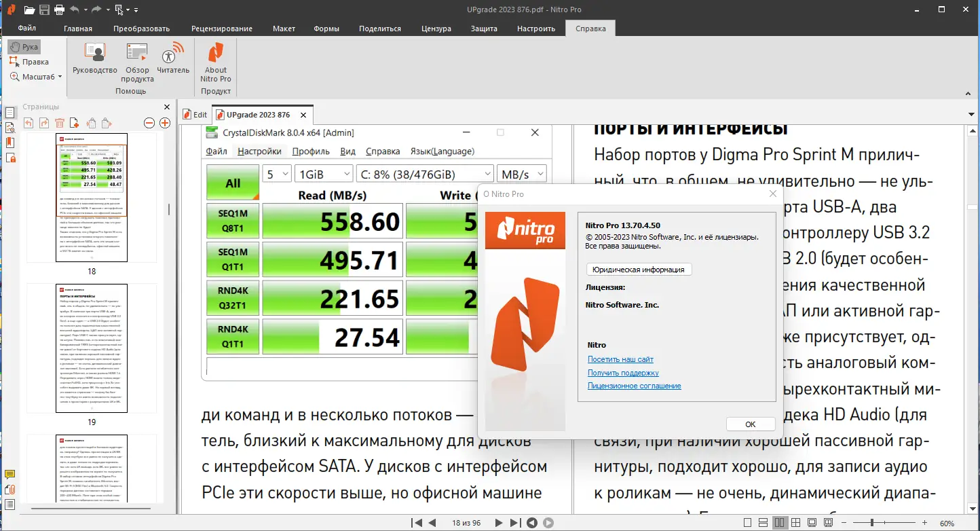
Task: Delete the selected page with the trash icon
Action: click(x=60, y=123)
